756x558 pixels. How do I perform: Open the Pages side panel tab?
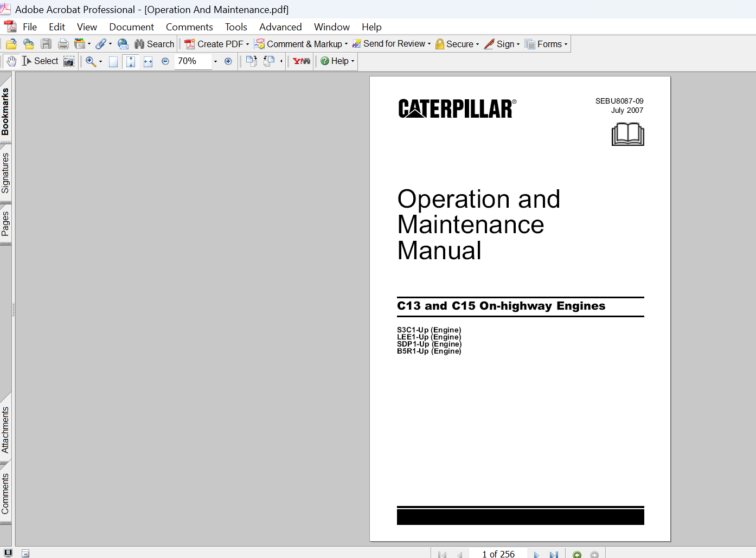(5, 224)
